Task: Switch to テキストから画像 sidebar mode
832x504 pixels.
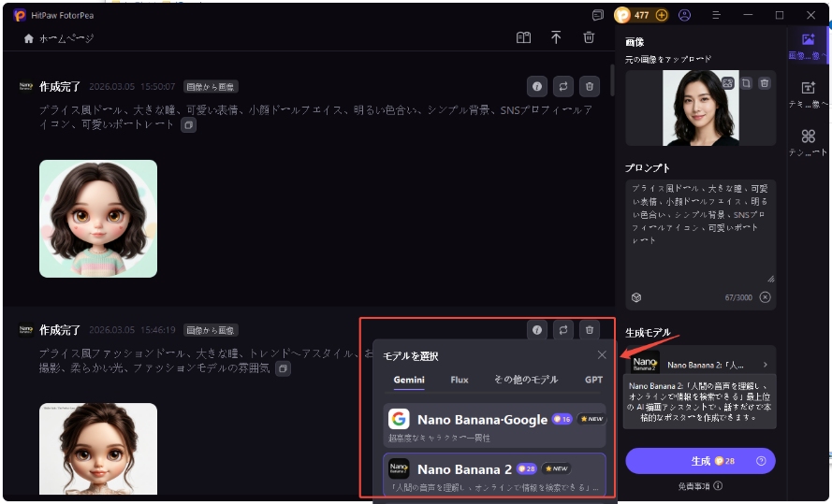Action: click(808, 94)
